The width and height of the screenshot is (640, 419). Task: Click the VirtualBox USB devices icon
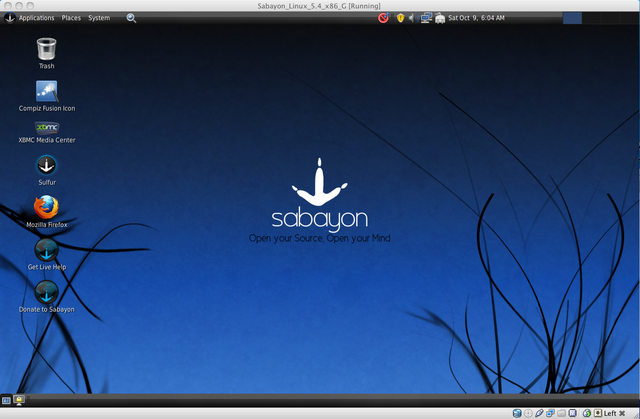[x=539, y=413]
